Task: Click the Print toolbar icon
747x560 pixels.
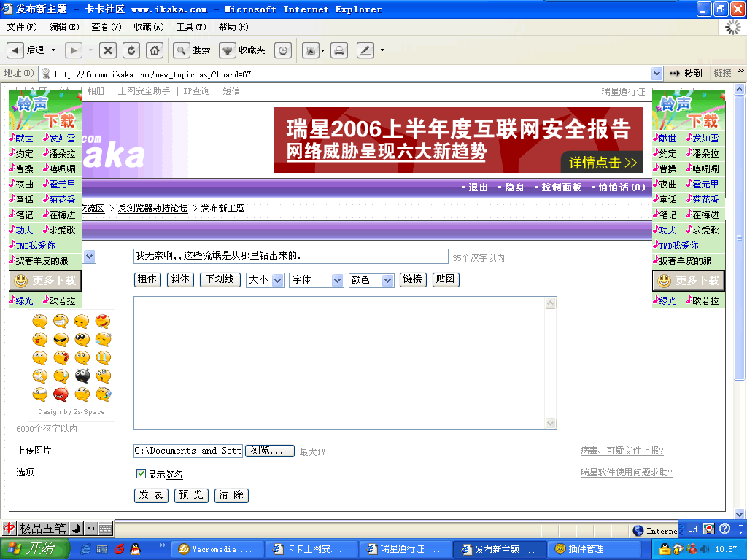Action: pyautogui.click(x=339, y=50)
